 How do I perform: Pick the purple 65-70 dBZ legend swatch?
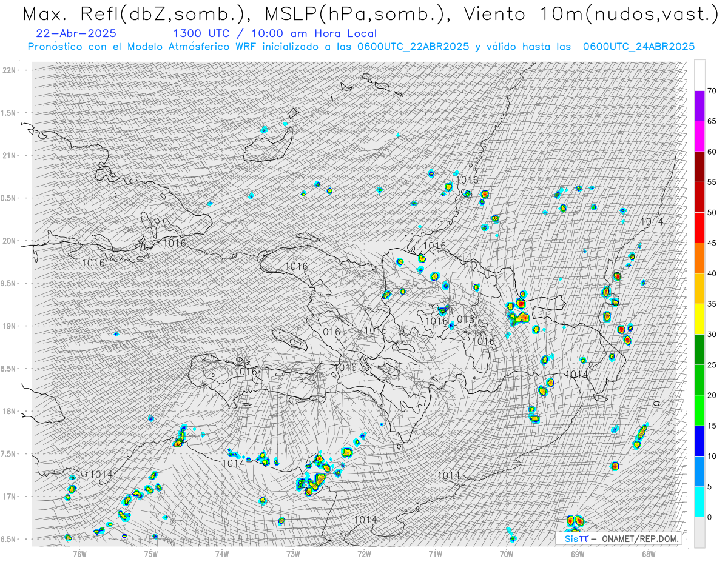click(x=699, y=106)
